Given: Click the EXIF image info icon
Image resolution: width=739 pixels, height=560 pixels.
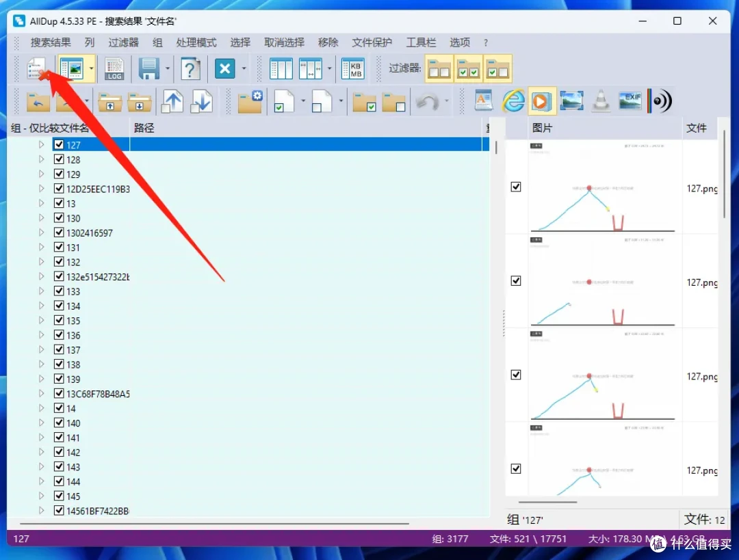Looking at the screenshot, I should pos(630,101).
